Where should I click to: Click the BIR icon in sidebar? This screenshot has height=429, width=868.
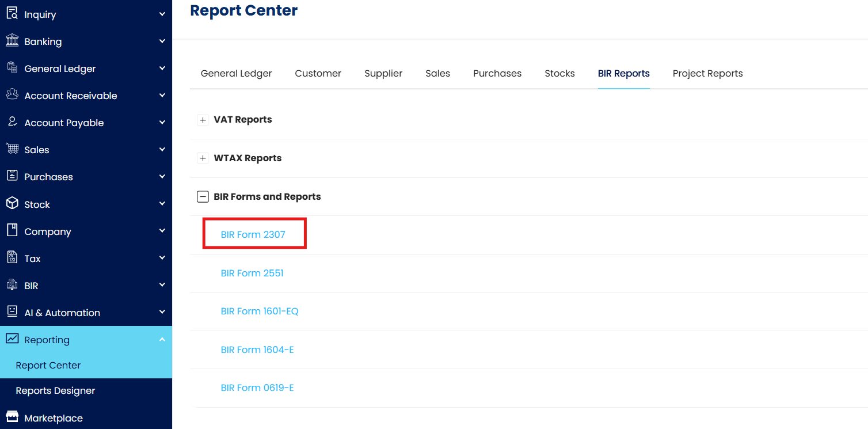pyautogui.click(x=12, y=284)
